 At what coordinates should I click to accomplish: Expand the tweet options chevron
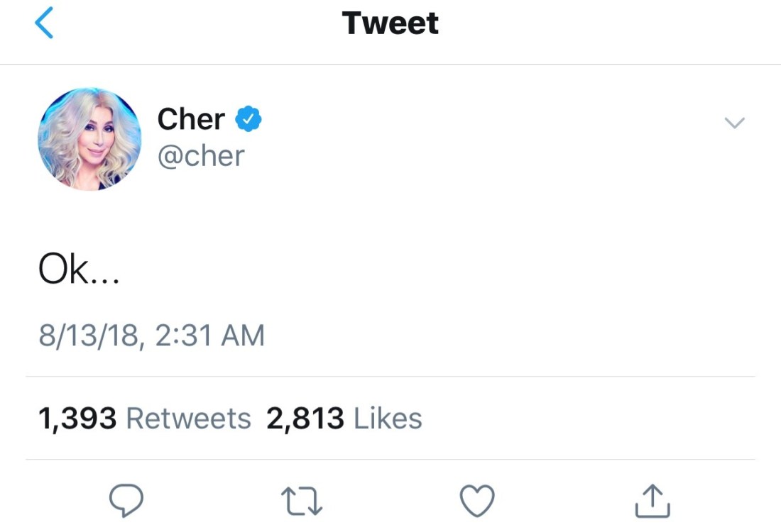(x=734, y=123)
